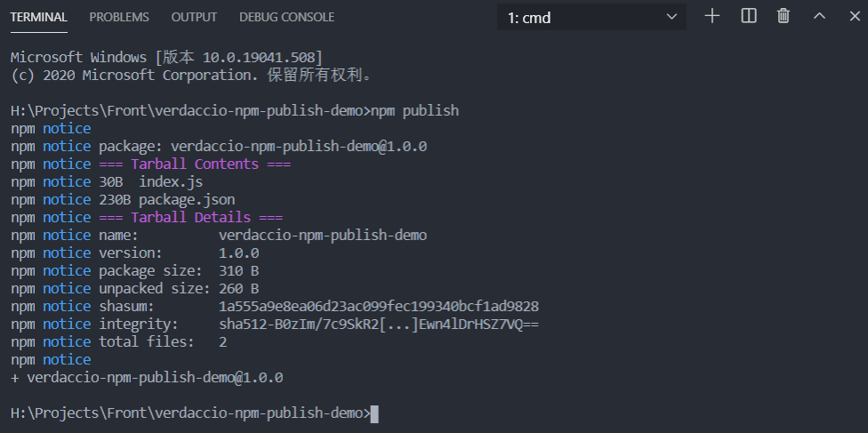Select the DEBUG CONSOLE tab
Viewport: 868px width, 433px height.
[286, 17]
